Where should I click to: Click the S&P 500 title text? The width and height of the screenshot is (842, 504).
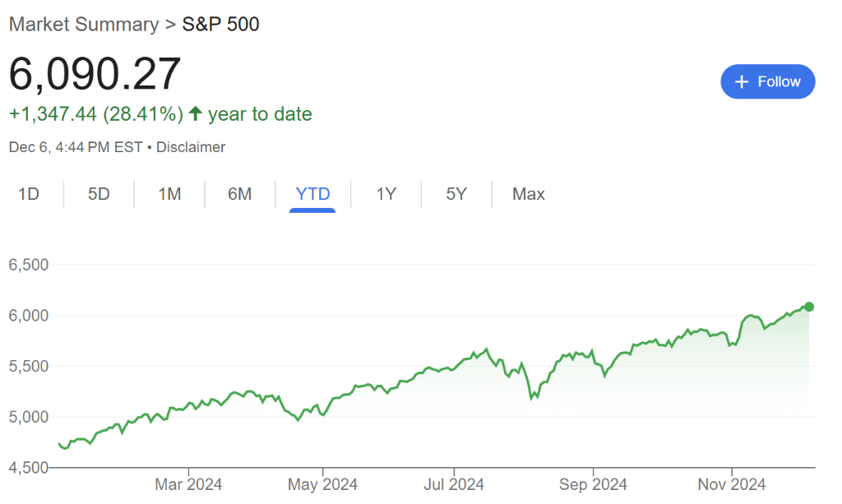[220, 24]
